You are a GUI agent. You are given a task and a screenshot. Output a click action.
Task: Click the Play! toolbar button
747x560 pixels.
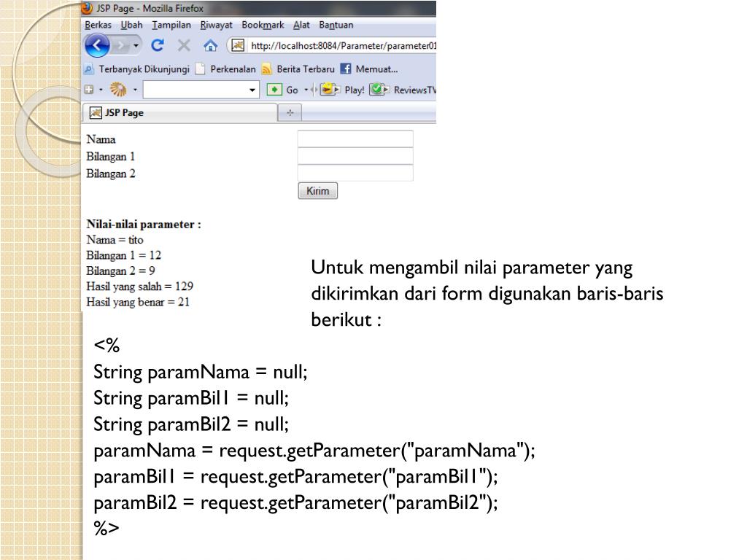(342, 90)
